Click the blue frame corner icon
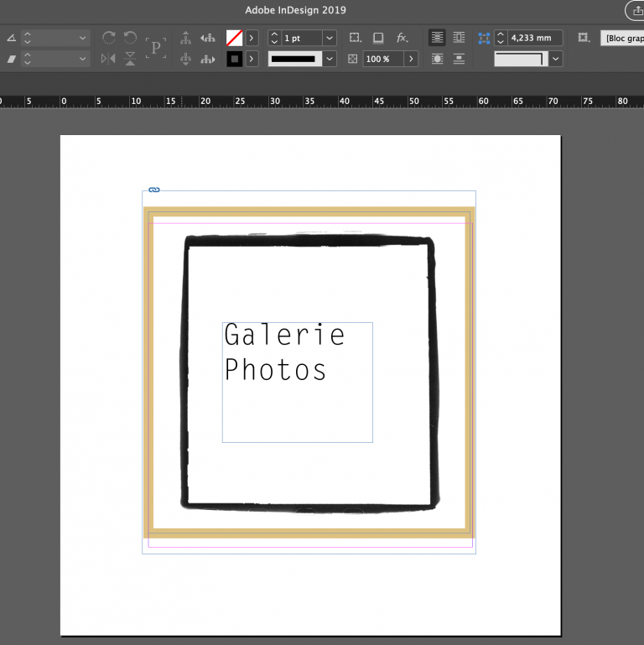Viewport: 644px width, 645px height. [x=484, y=39]
